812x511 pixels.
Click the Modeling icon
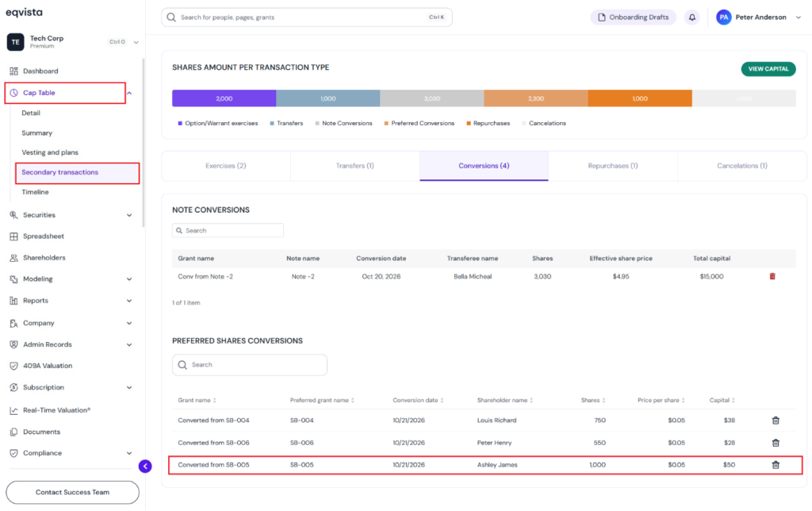(13, 279)
